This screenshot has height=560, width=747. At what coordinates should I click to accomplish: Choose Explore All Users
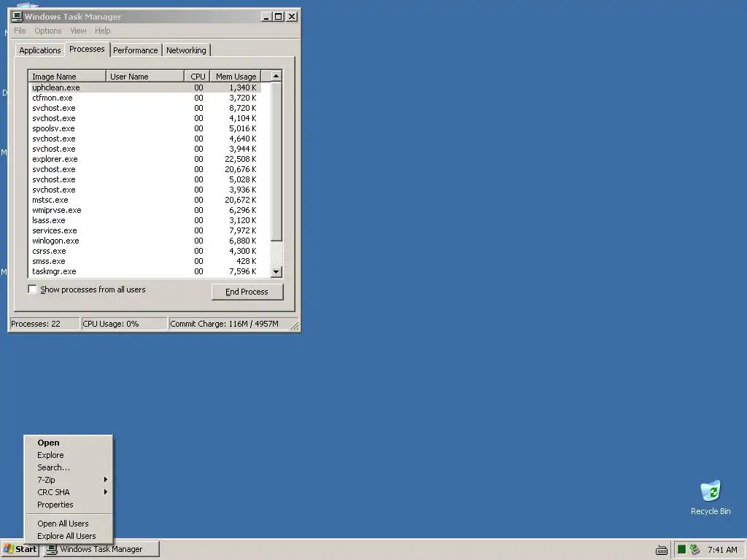pyautogui.click(x=69, y=536)
